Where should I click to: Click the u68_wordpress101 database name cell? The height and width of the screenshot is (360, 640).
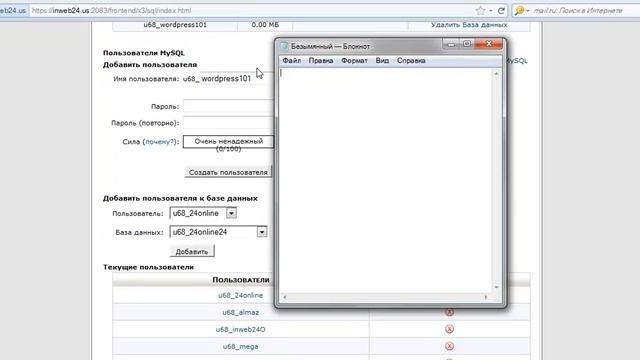tap(175, 25)
